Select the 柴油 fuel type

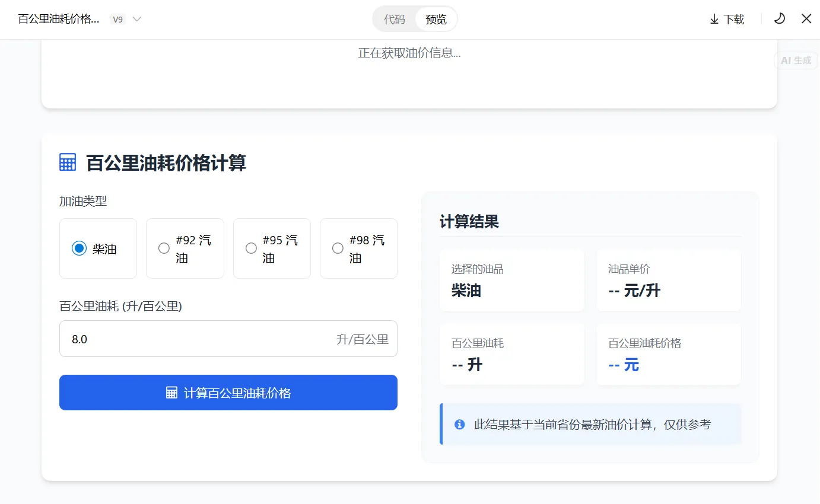pyautogui.click(x=98, y=248)
